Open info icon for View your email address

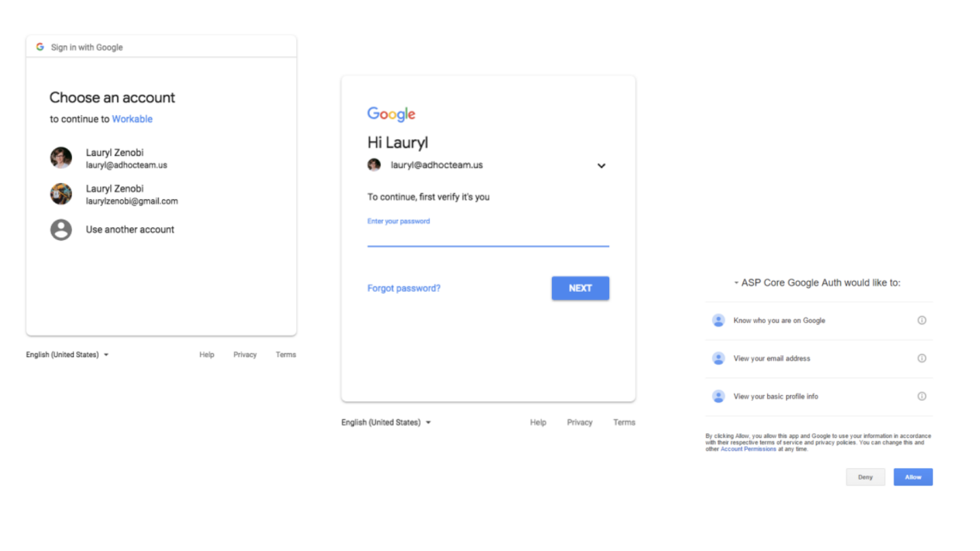tap(922, 358)
